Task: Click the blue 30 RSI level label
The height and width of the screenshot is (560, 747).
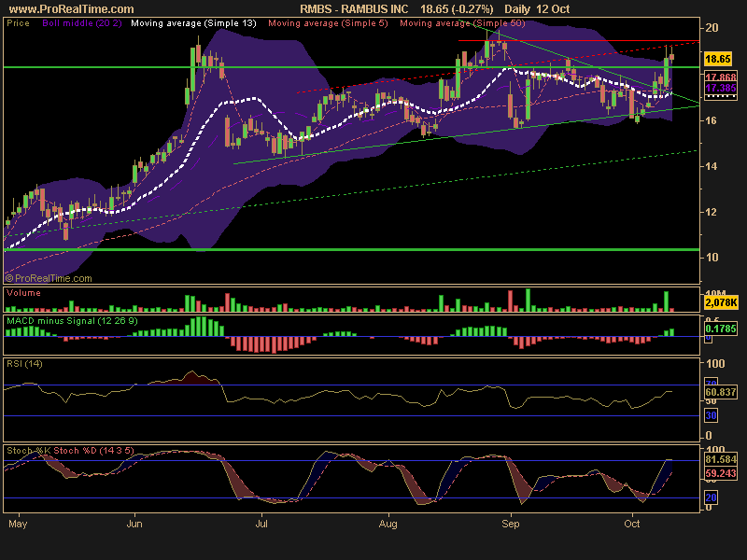Action: [711, 415]
